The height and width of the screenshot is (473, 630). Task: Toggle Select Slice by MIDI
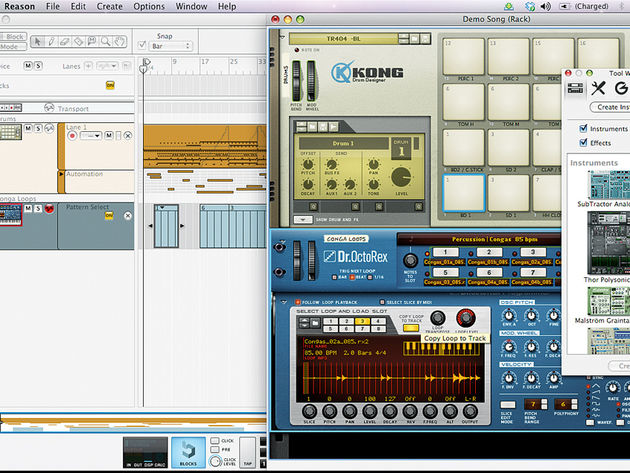point(382,302)
